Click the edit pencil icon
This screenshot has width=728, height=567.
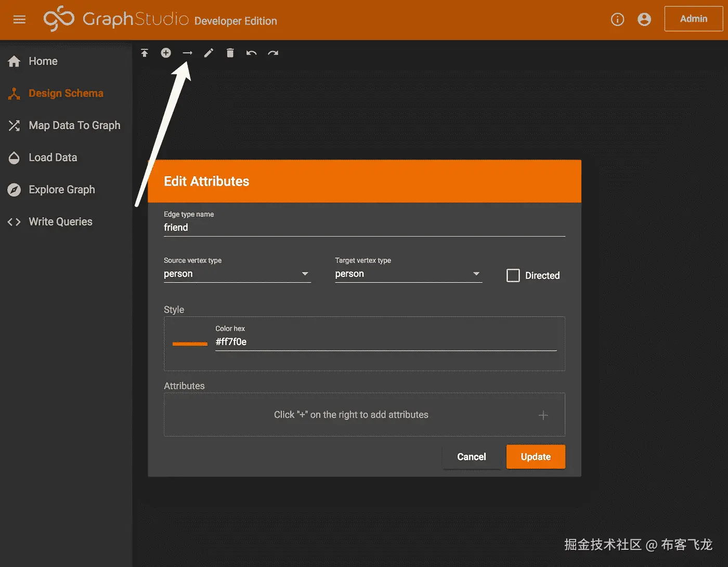209,53
